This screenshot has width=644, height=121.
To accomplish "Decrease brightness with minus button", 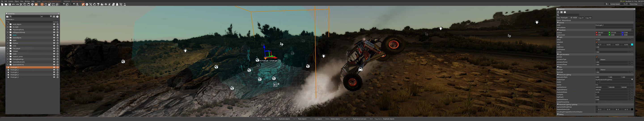I will pyautogui.click(x=629, y=47).
